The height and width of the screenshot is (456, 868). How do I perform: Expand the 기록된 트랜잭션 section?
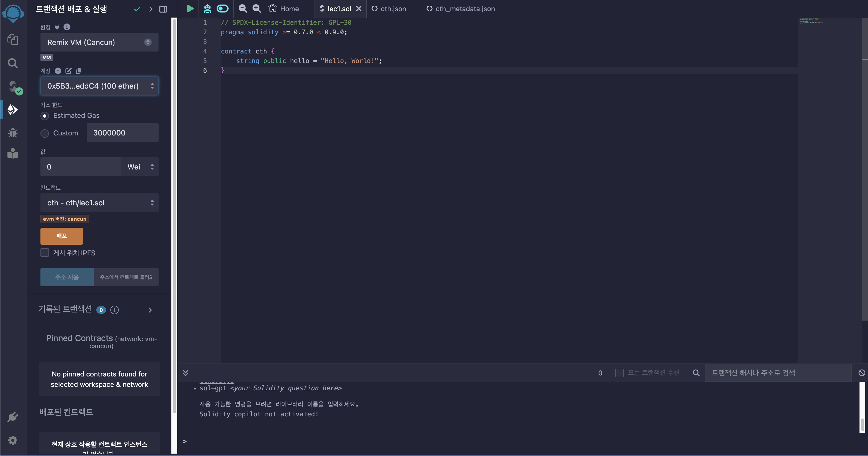point(150,310)
